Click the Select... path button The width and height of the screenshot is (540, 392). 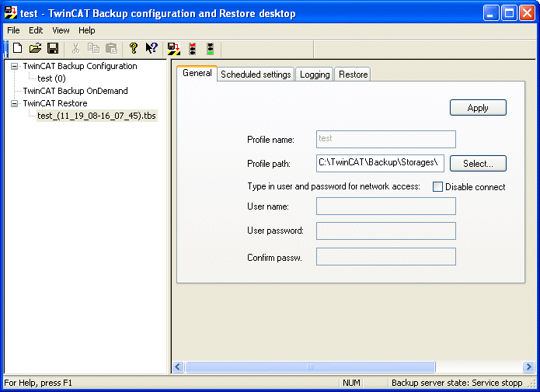pos(478,164)
